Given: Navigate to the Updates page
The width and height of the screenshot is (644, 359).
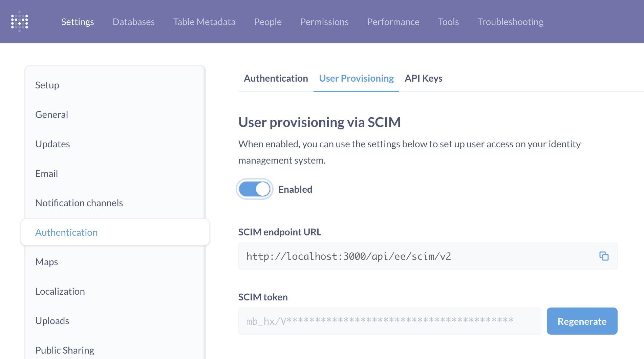Looking at the screenshot, I should click(52, 144).
